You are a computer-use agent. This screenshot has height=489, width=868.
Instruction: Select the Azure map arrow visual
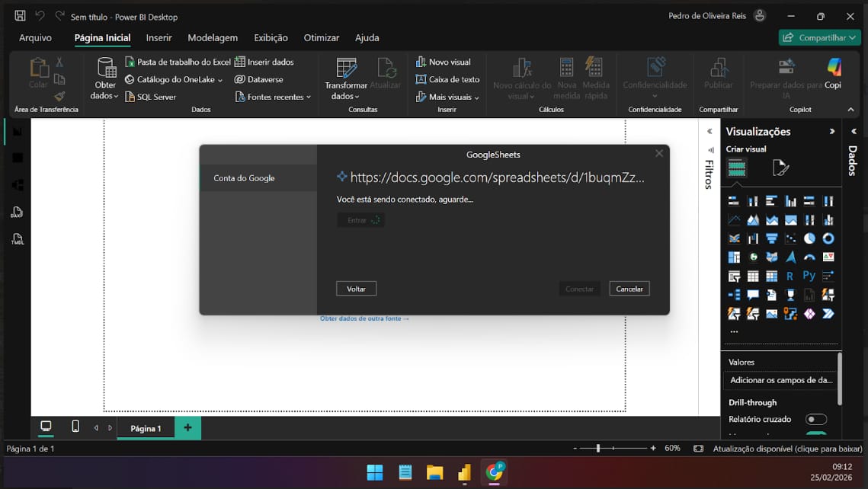point(790,257)
